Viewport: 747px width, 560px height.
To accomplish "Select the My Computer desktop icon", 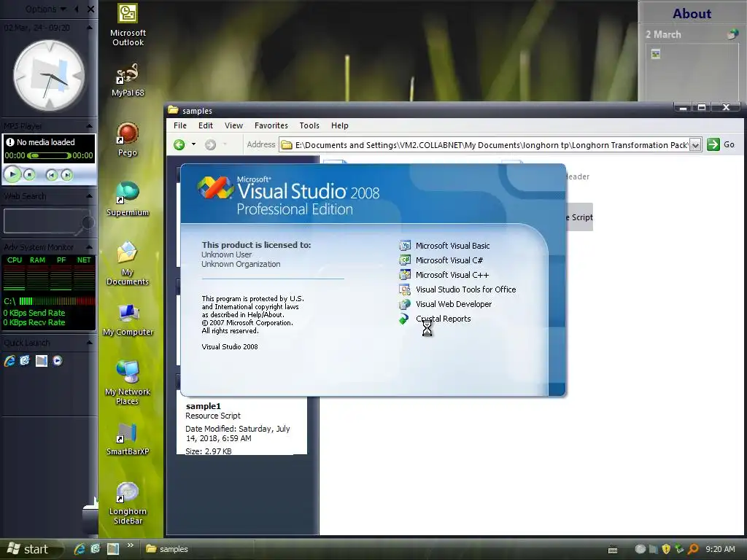I will [x=128, y=319].
